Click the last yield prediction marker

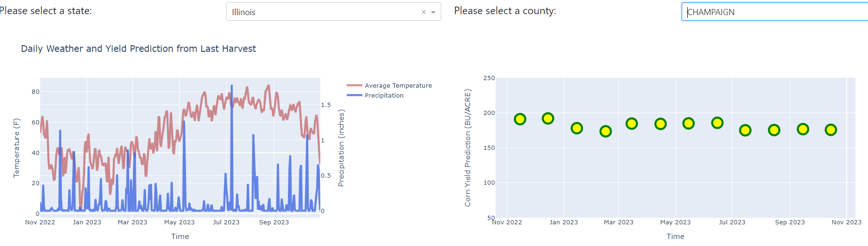coord(831,130)
